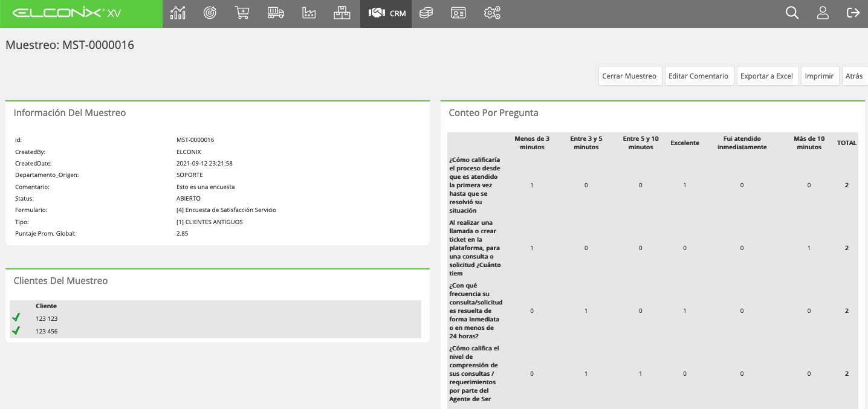Image resolution: width=868 pixels, height=409 pixels.
Task: Click the id value MST-0000016 in info panel
Action: tap(195, 140)
